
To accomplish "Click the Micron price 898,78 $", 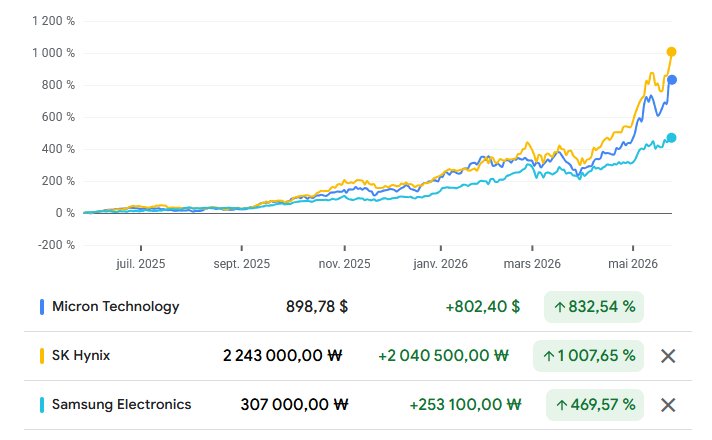I will pos(317,307).
